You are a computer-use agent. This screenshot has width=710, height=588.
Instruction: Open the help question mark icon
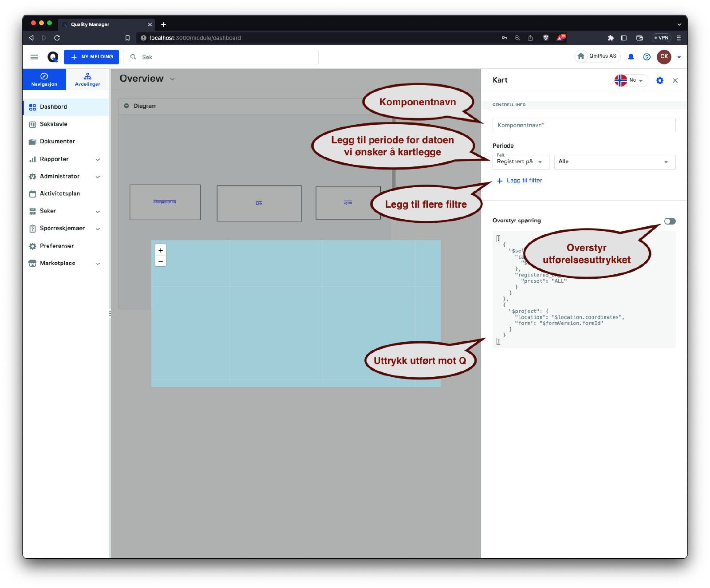click(x=647, y=57)
